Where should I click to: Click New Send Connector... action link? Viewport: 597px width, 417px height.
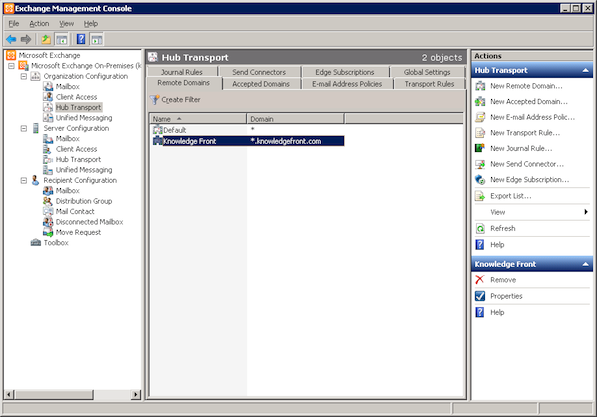527,164
